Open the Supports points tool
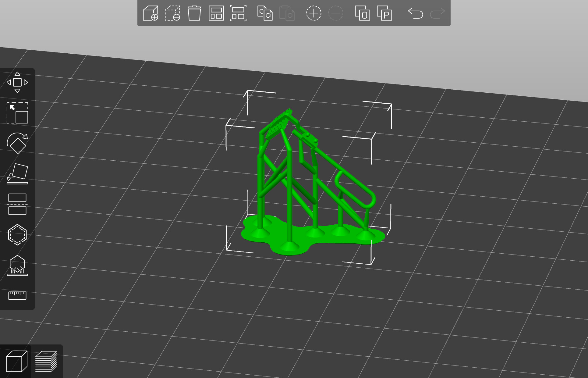 click(17, 266)
